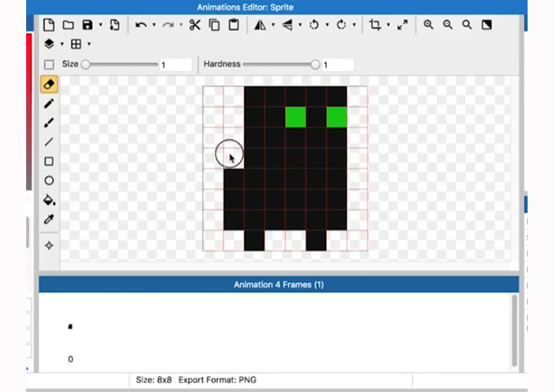Viewport: 553px width, 392px height.
Task: Click the Size slider handle
Action: pos(86,64)
